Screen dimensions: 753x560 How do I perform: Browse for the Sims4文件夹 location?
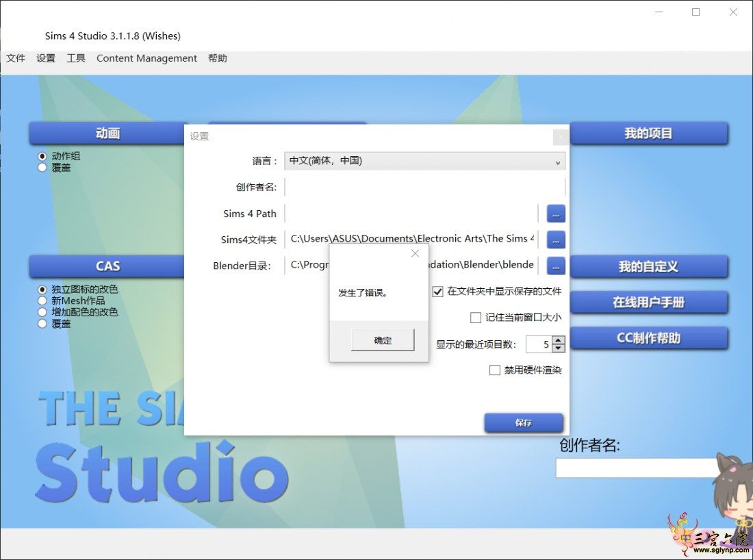(556, 240)
